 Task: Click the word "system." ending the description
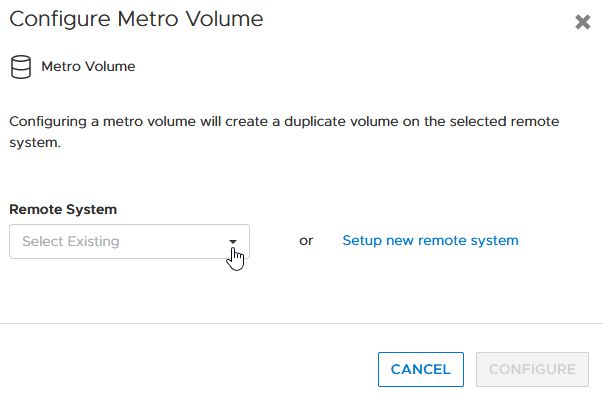coord(35,143)
